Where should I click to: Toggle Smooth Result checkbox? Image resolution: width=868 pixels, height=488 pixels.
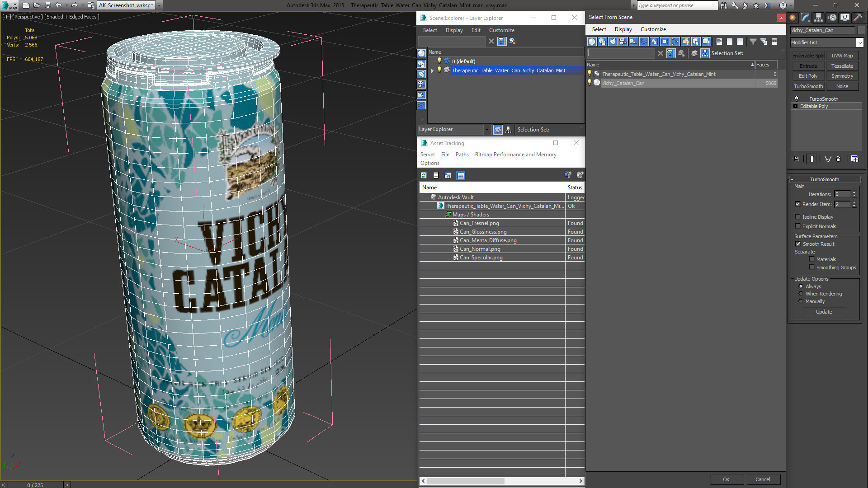(798, 244)
